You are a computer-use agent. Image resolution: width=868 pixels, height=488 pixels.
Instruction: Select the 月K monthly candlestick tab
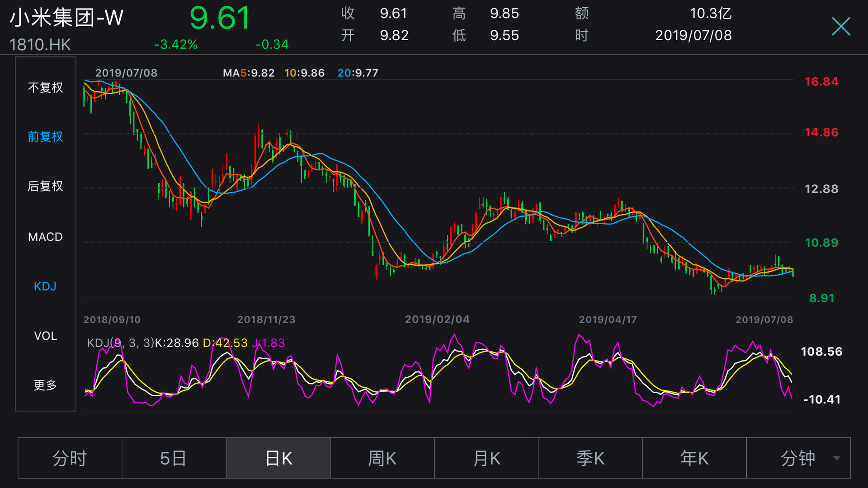[x=486, y=458]
